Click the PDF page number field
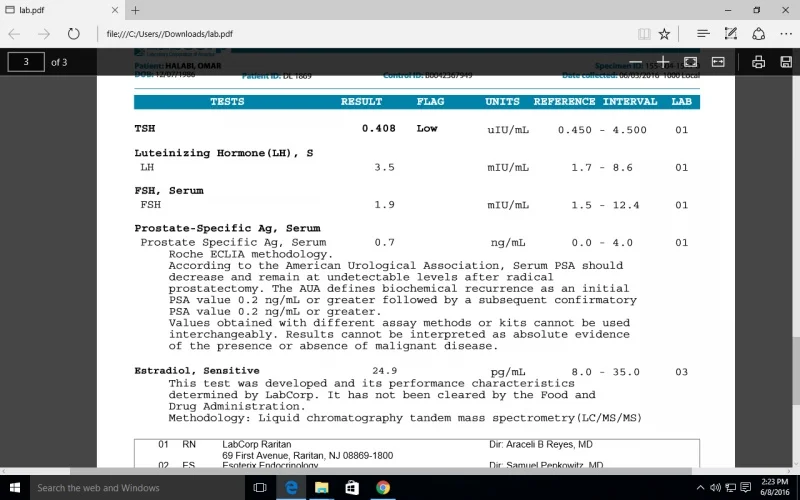 point(26,62)
